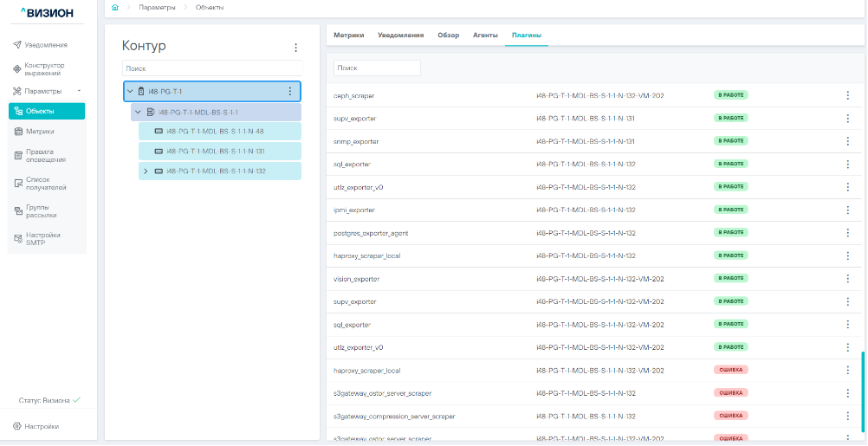Open three-dot menu for ceph_scraper row
This screenshot has width=868, height=446.
click(x=847, y=95)
